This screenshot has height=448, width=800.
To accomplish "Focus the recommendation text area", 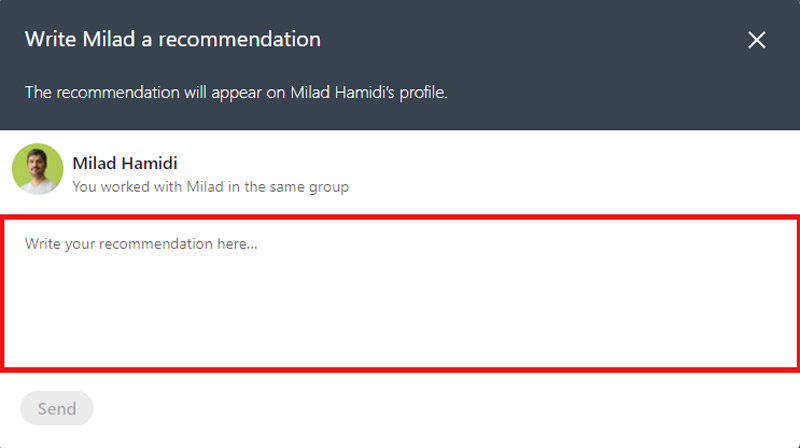I will 400,293.
